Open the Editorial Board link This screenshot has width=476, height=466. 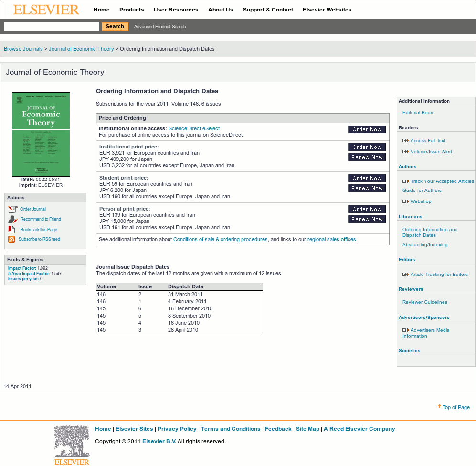419,113
